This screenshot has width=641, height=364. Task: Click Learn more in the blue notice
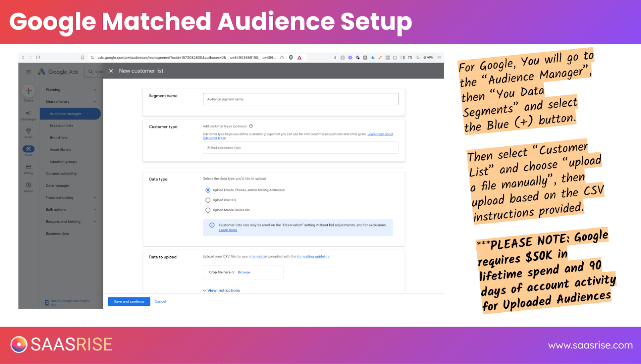[x=228, y=230]
